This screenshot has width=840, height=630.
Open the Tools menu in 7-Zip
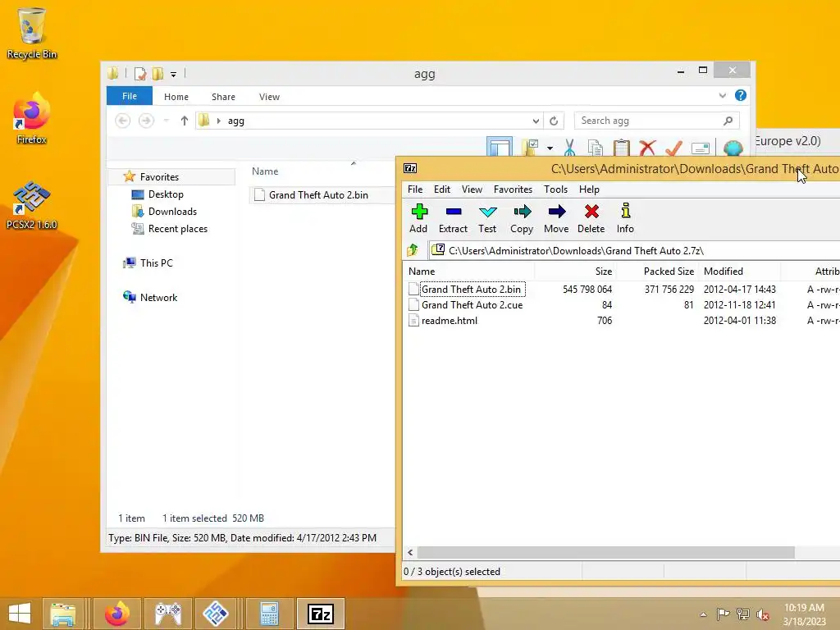(x=555, y=189)
